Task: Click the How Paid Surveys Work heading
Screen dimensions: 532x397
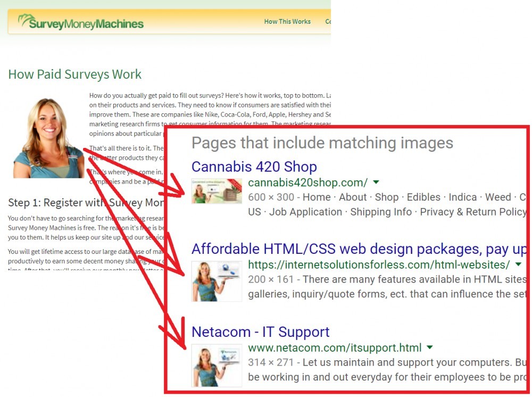Action: click(74, 75)
